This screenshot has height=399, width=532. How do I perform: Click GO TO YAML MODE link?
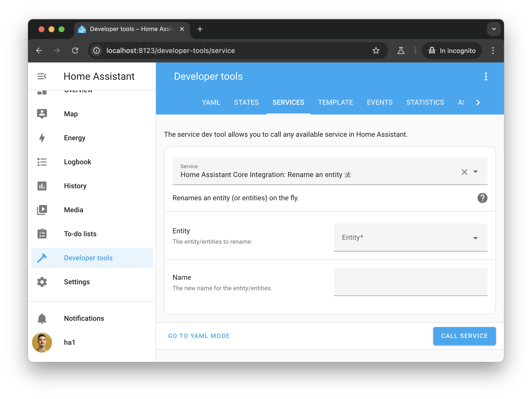[199, 336]
